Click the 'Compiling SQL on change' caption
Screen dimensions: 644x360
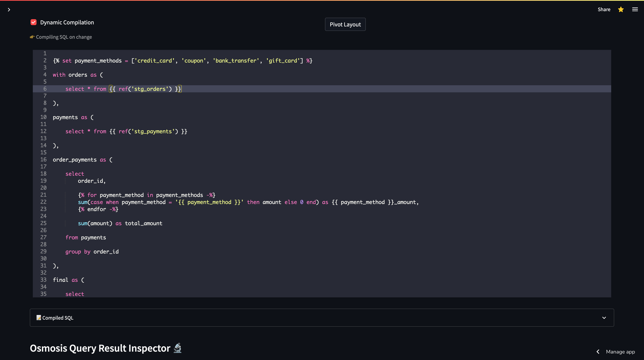coord(64,37)
